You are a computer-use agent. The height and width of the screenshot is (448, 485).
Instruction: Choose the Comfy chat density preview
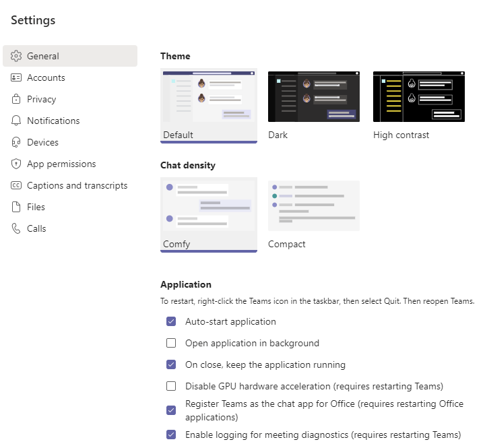[x=209, y=205]
